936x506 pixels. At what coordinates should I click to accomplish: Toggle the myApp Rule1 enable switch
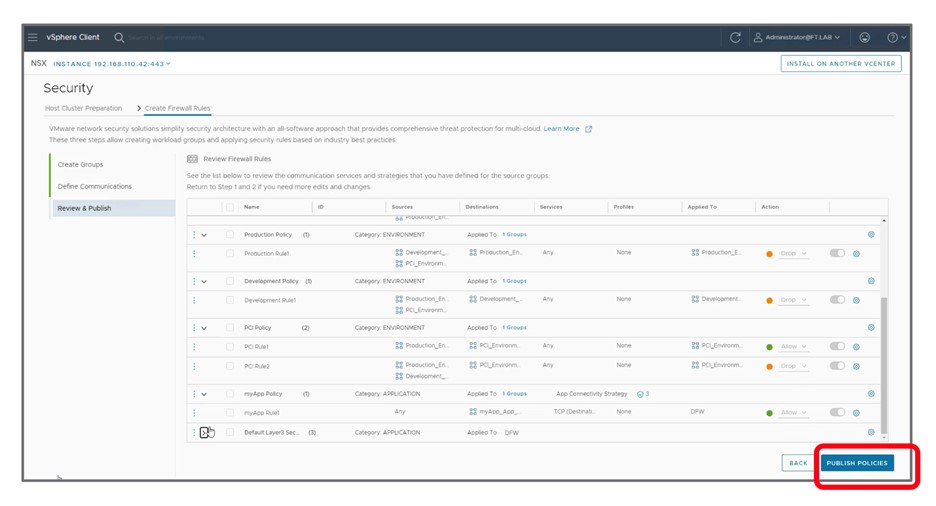pos(837,412)
